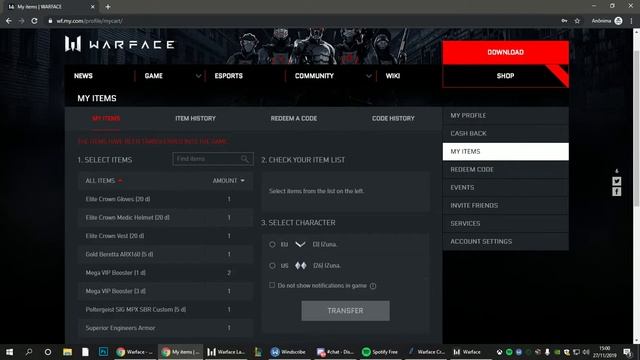This screenshot has height=360, width=640.
Task: Switch to the ITEM HISTORY tab
Action: [196, 118]
